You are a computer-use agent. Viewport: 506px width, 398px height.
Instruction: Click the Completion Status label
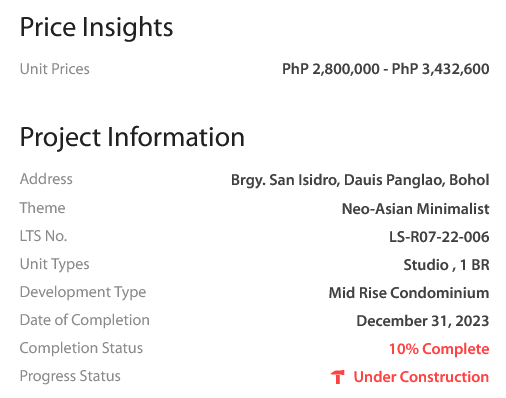click(x=81, y=348)
